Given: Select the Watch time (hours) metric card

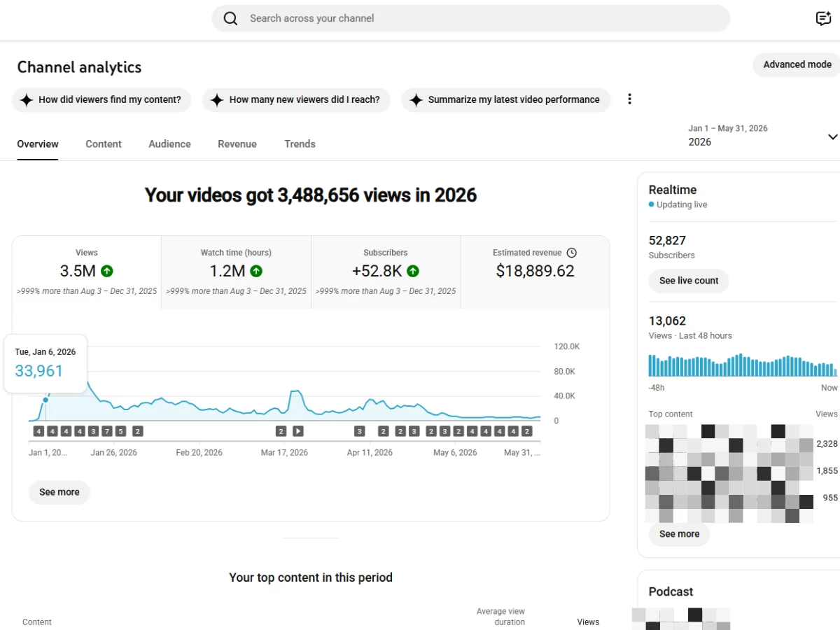Looking at the screenshot, I should pos(236,272).
